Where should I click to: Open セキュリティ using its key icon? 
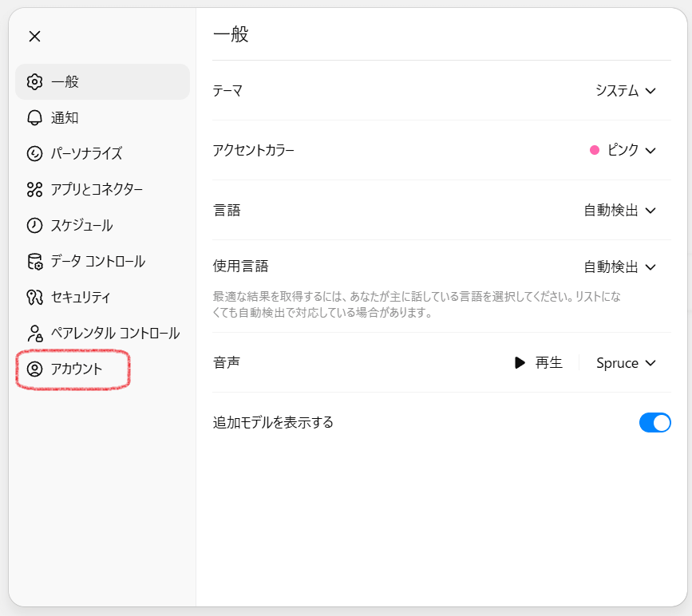point(34,297)
